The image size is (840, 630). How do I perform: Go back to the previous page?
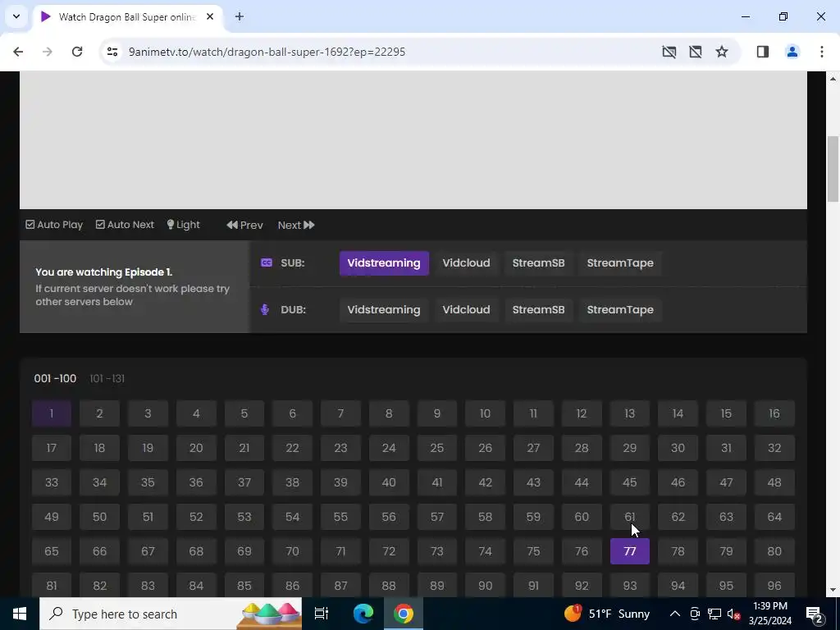(18, 52)
